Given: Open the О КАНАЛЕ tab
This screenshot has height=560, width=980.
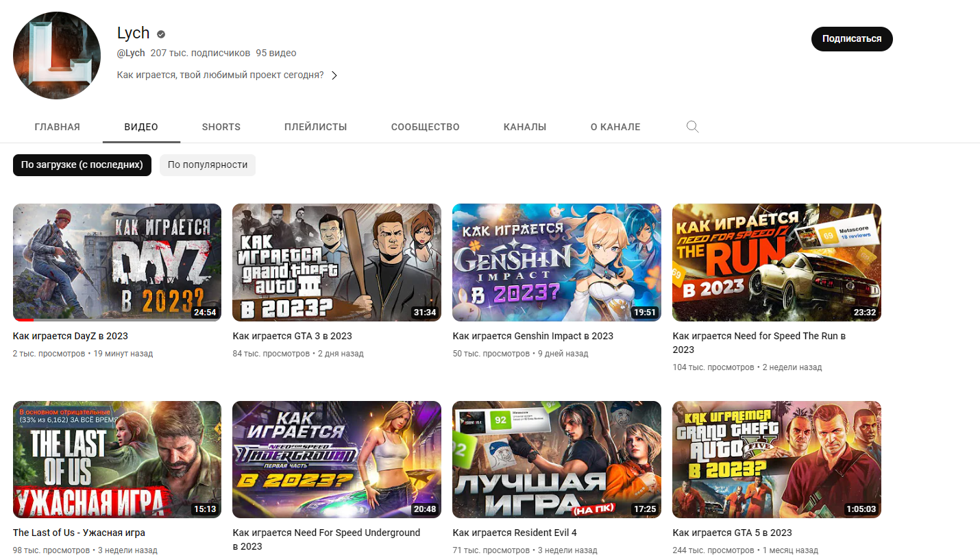Looking at the screenshot, I should pyautogui.click(x=615, y=127).
